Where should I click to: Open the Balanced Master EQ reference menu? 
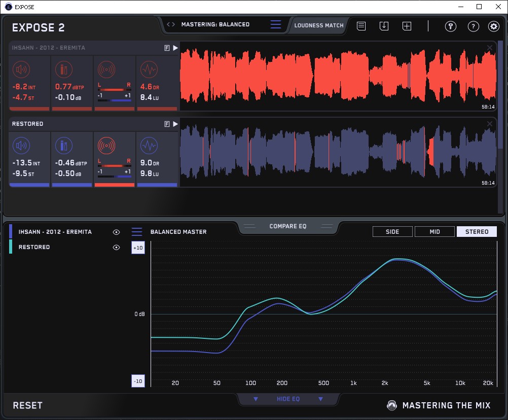click(137, 232)
